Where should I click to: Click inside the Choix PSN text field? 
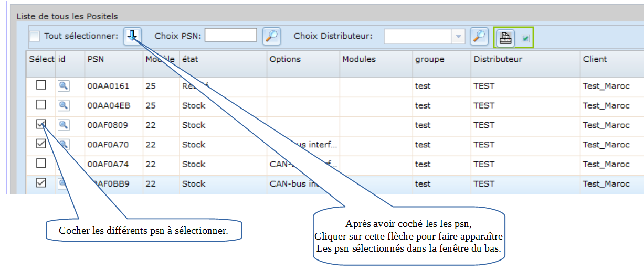coord(230,35)
